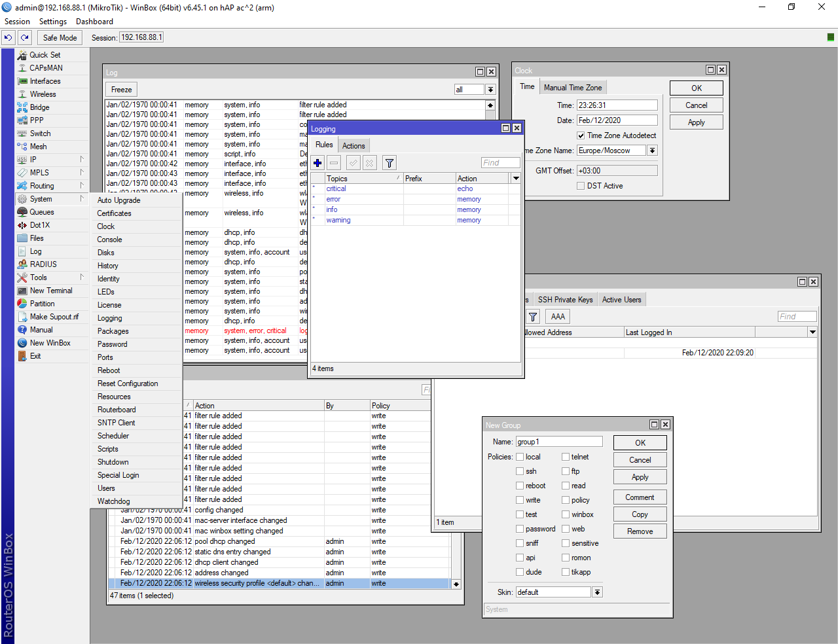Click the undo arrow icon in toolbar

tap(9, 38)
